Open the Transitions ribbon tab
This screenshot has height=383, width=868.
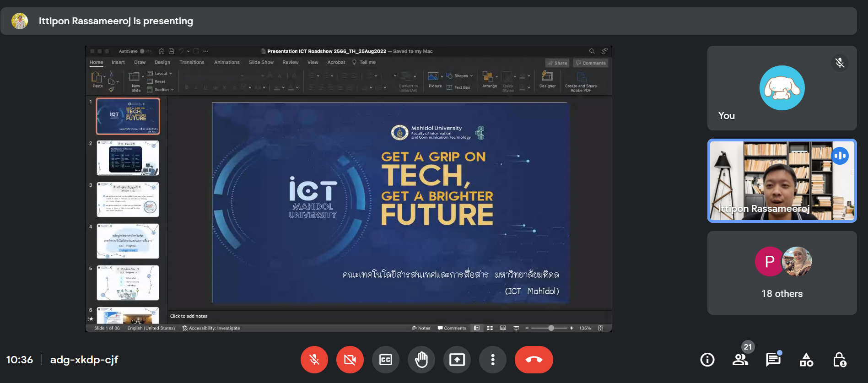point(192,63)
